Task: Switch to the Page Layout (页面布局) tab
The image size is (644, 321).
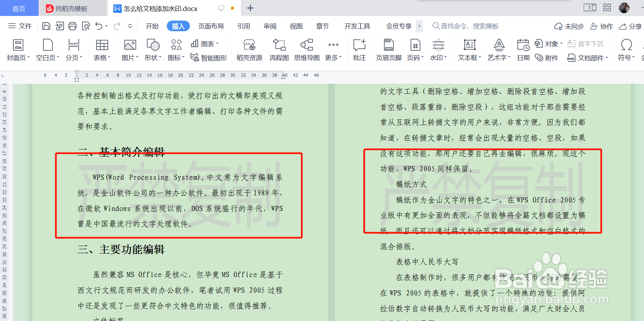Action: click(211, 26)
